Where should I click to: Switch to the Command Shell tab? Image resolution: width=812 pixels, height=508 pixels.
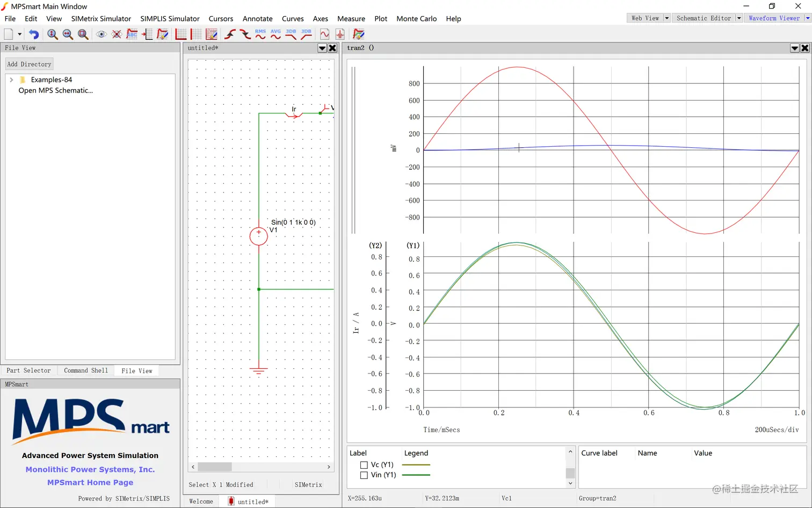click(x=86, y=370)
